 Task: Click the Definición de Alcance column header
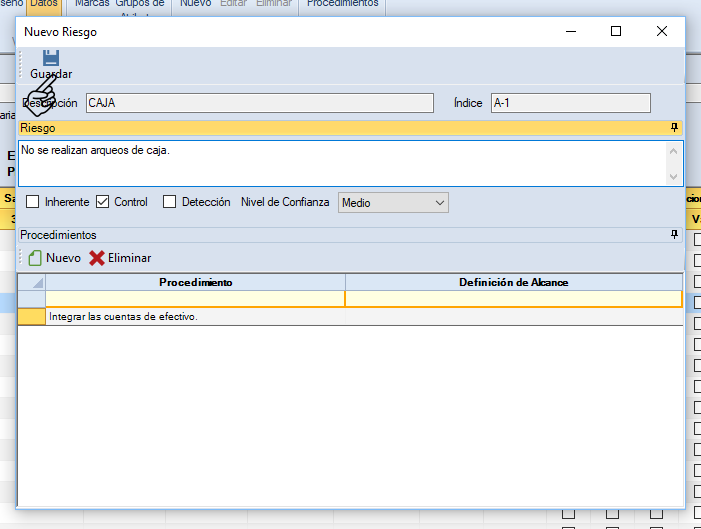point(513,283)
